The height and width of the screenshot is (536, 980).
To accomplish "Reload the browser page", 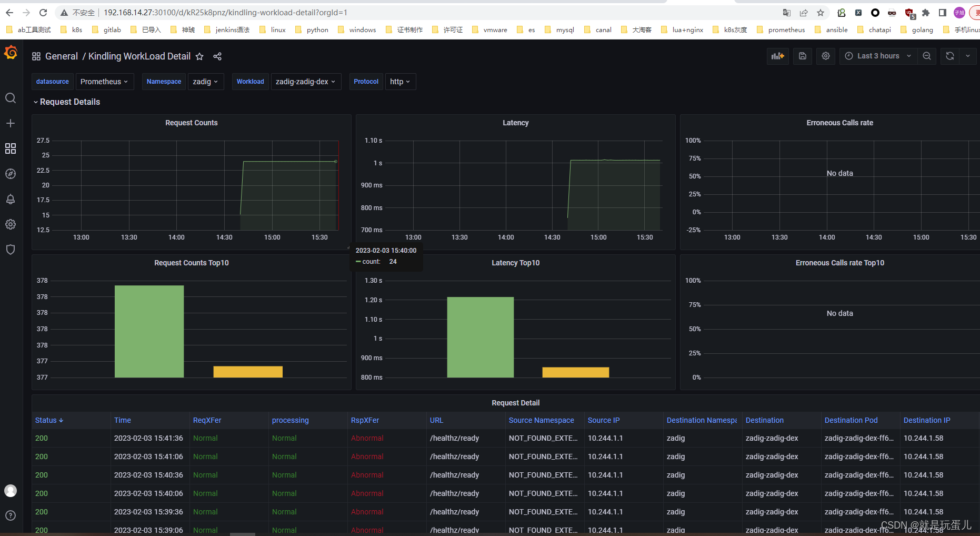I will (x=43, y=13).
